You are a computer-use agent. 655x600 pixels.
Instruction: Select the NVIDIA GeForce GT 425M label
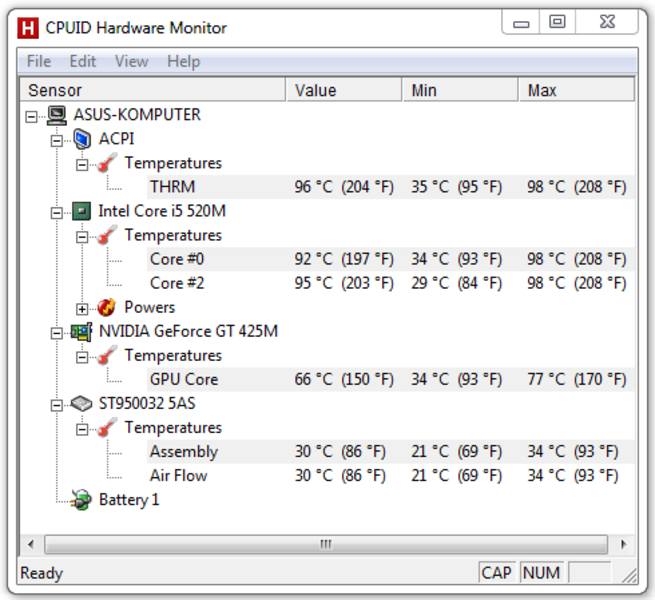188,331
